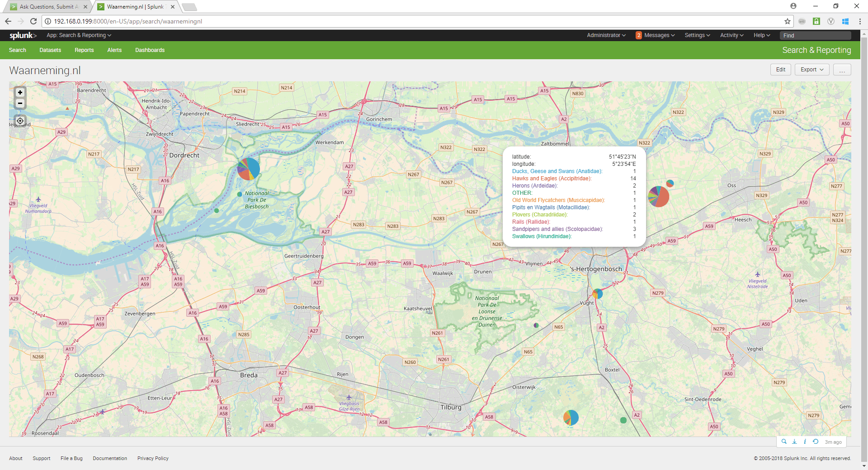Reset map to original position

click(x=20, y=121)
